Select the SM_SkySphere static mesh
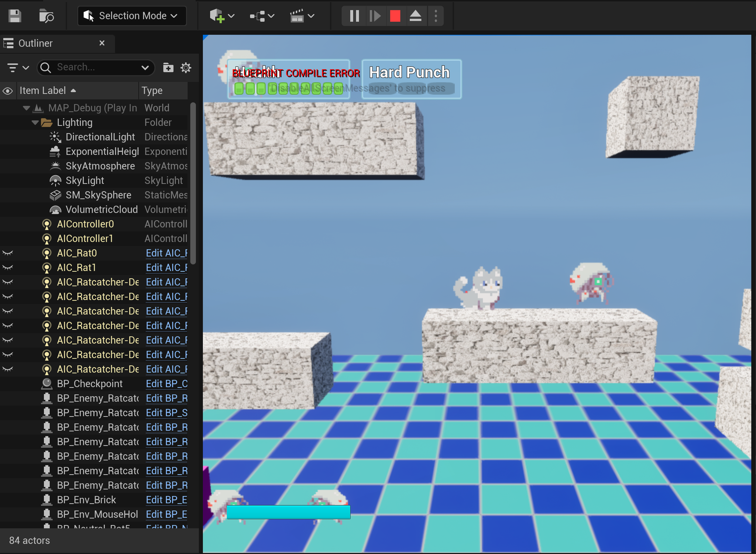Screen dimensions: 756x554 click(x=98, y=195)
